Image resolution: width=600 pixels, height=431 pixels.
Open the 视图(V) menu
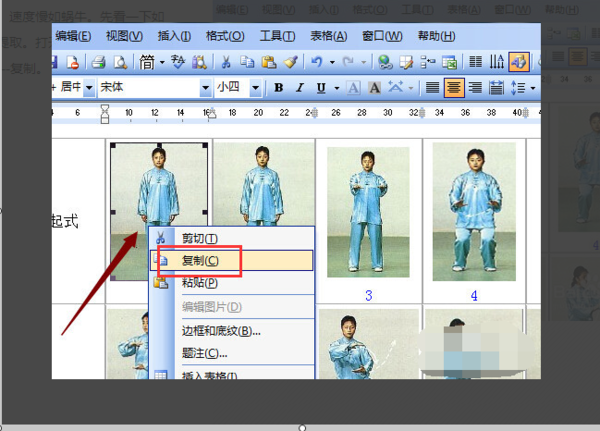pos(124,36)
